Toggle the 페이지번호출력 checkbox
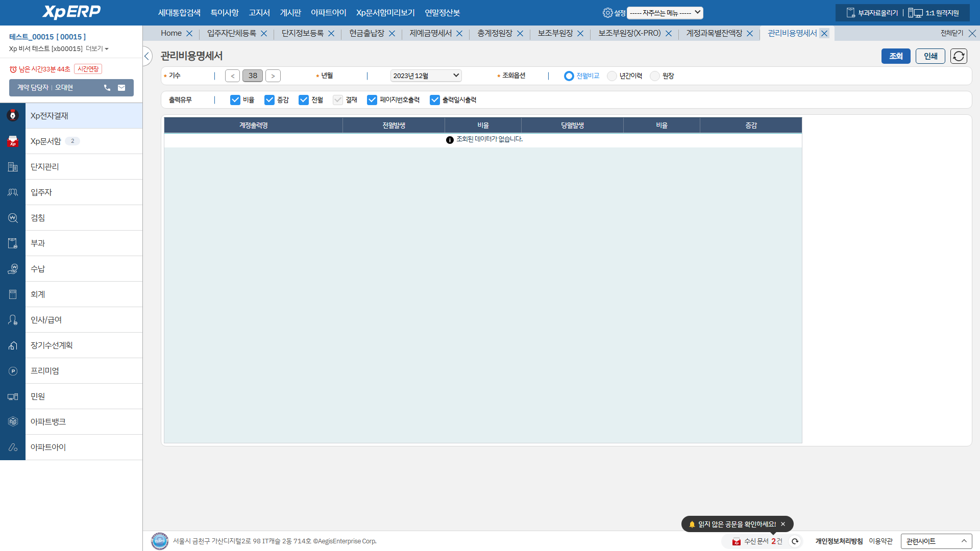This screenshot has height=551, width=980. click(372, 100)
